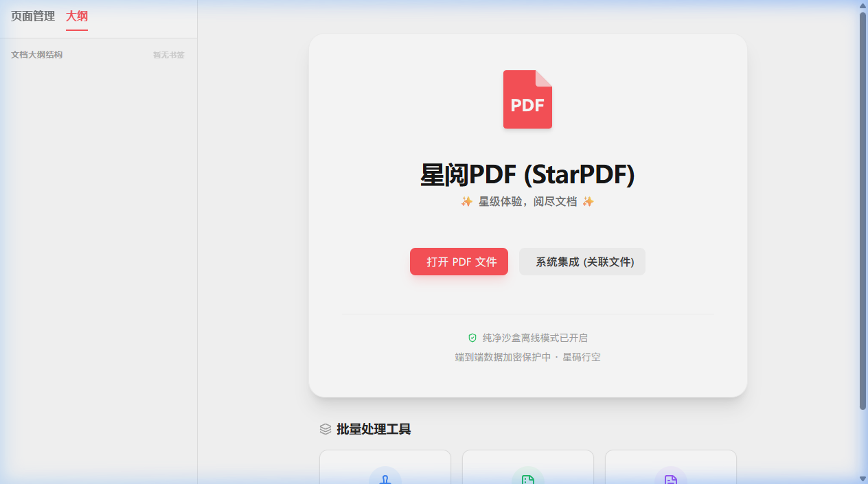
Task: Click the vertical scrollbar thumb
Action: 863,211
